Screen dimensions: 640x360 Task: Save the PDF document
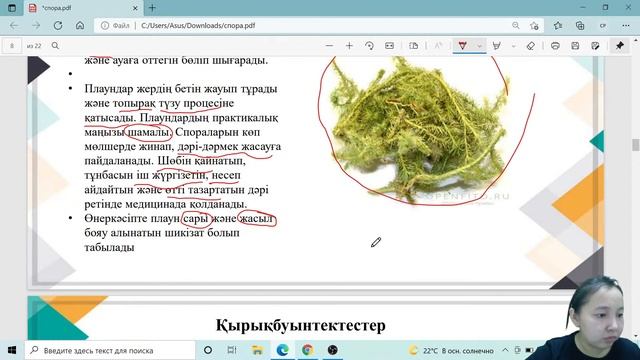(575, 46)
